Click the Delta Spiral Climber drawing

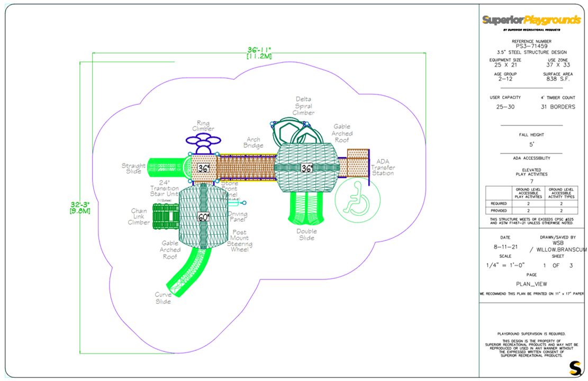(x=296, y=132)
